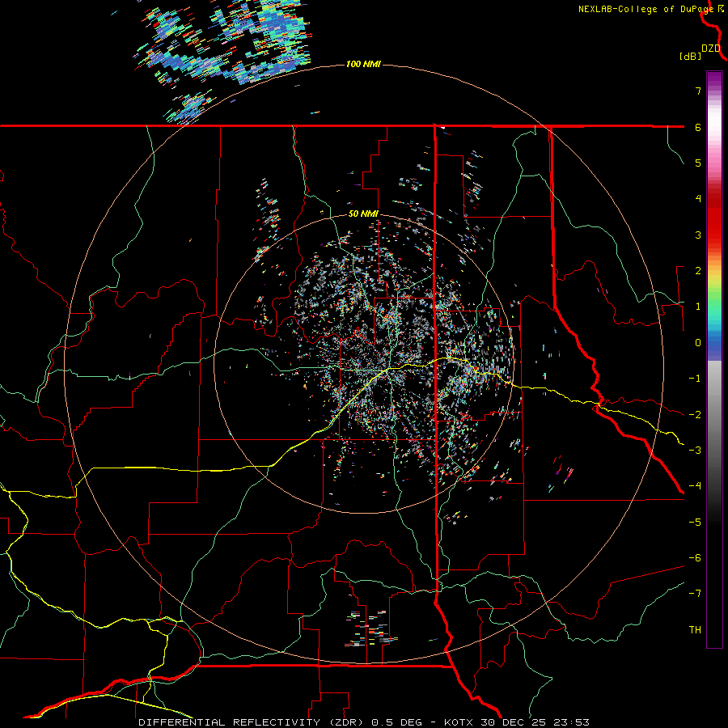Click the -3 dB value on the color scale
Image resolution: width=728 pixels, height=728 pixels.
coord(695,451)
